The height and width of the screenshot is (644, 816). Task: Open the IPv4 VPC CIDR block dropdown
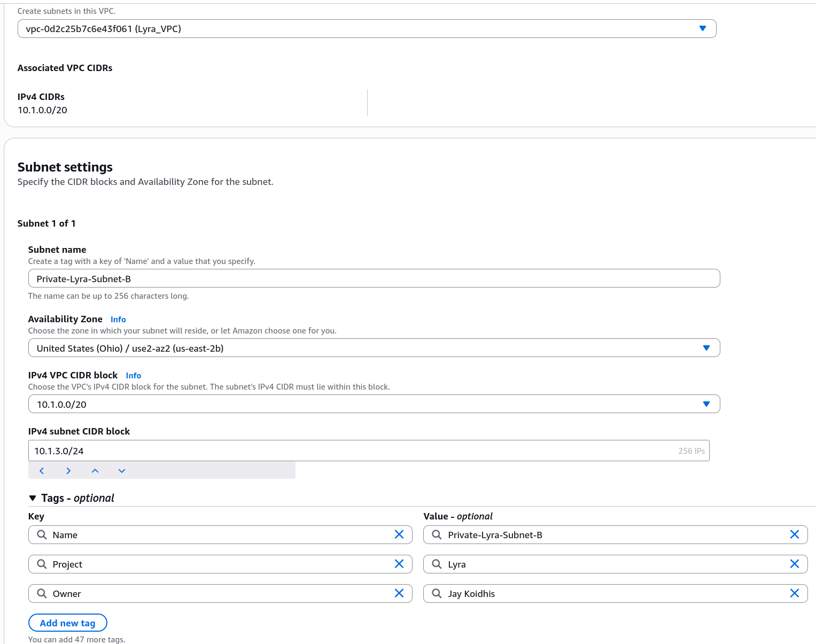click(374, 404)
